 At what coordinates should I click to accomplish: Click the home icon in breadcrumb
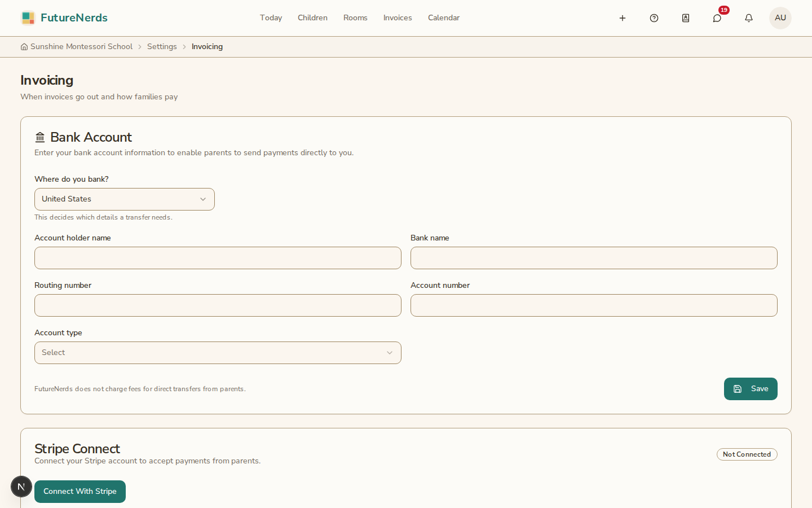coord(24,47)
